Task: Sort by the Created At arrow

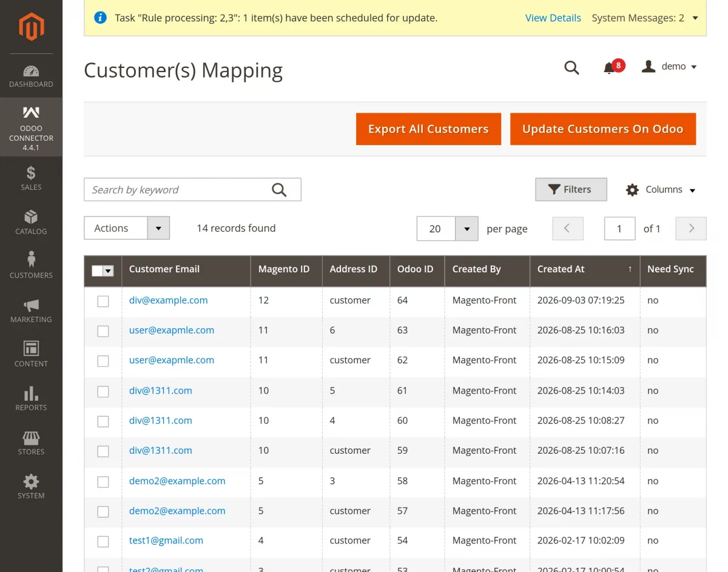Action: [x=630, y=269]
